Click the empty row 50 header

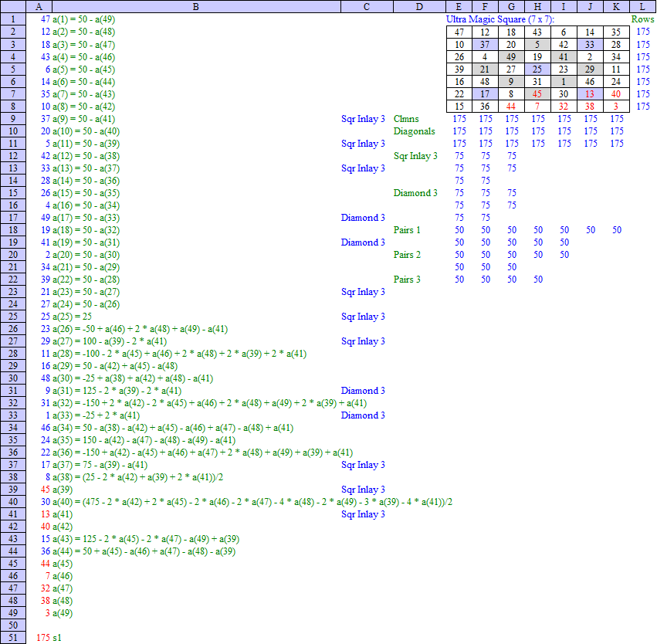(13, 625)
